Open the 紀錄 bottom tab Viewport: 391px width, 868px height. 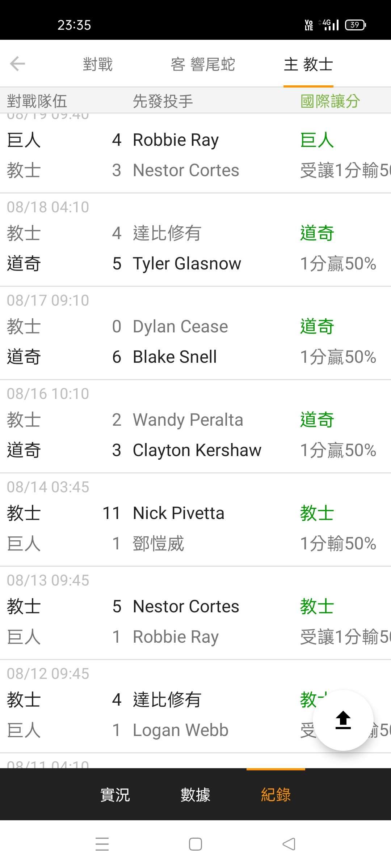(x=276, y=795)
